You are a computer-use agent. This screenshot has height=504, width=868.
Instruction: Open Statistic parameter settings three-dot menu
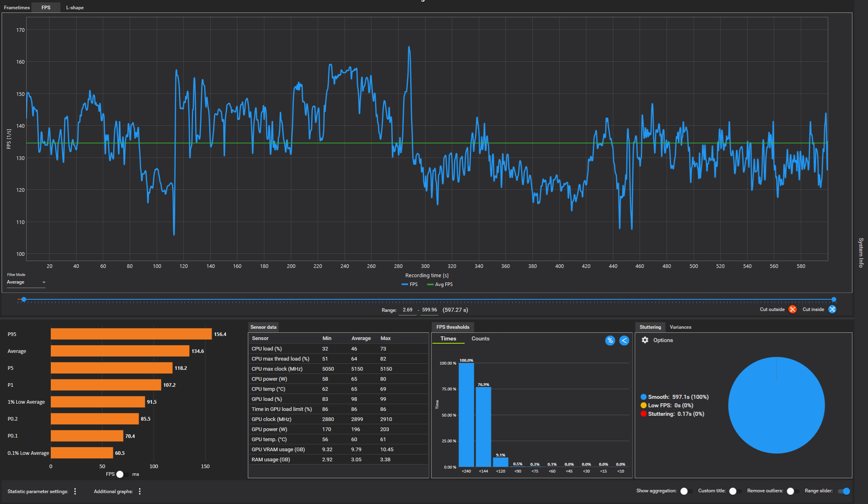75,491
